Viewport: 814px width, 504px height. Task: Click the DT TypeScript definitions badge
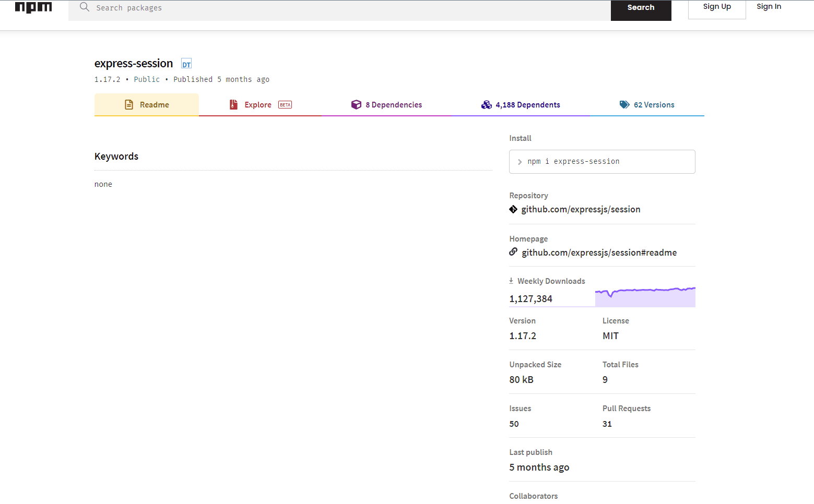(186, 64)
